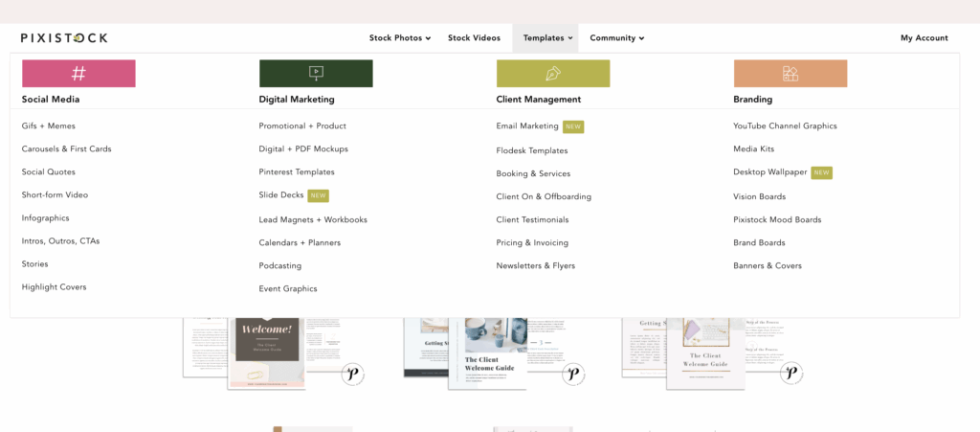Select Gifs + Memes
Image resolution: width=980 pixels, height=432 pixels.
[x=48, y=126]
